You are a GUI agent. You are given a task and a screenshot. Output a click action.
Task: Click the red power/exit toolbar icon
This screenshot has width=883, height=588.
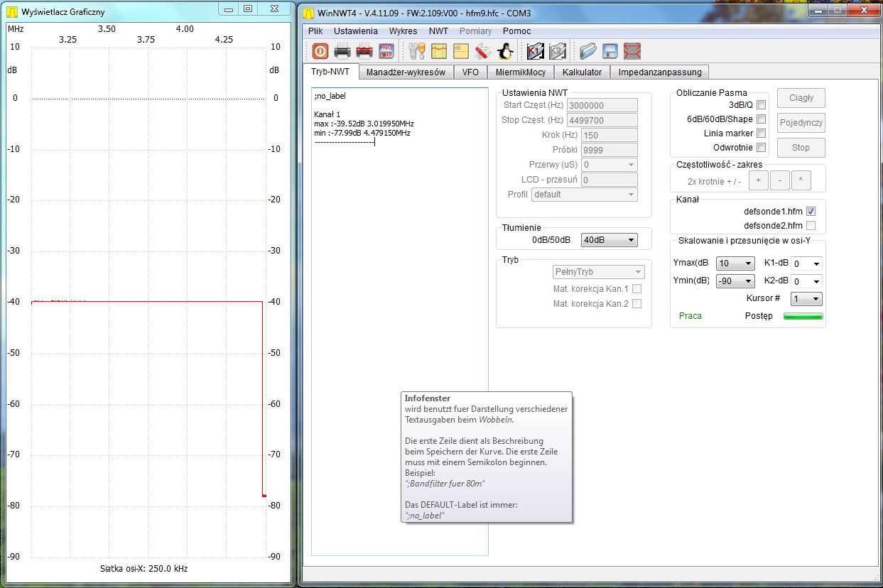[x=320, y=51]
